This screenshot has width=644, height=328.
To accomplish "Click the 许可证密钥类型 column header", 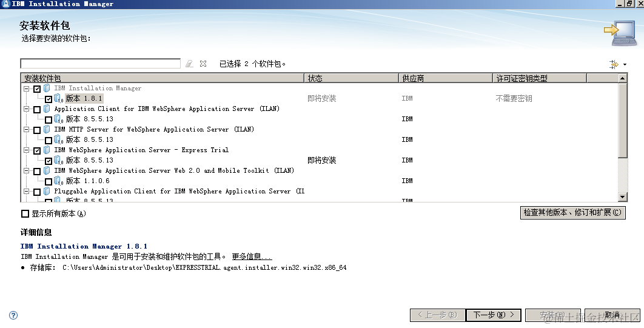I will (540, 78).
